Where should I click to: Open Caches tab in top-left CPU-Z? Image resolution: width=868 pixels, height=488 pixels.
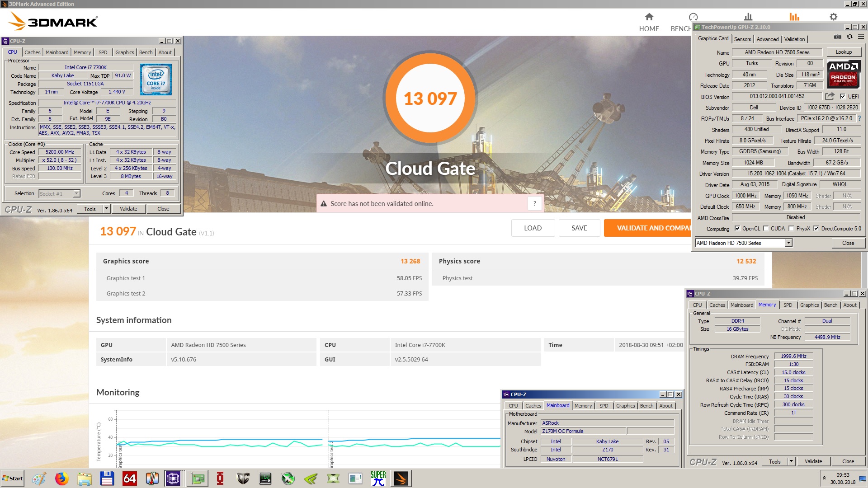(33, 52)
